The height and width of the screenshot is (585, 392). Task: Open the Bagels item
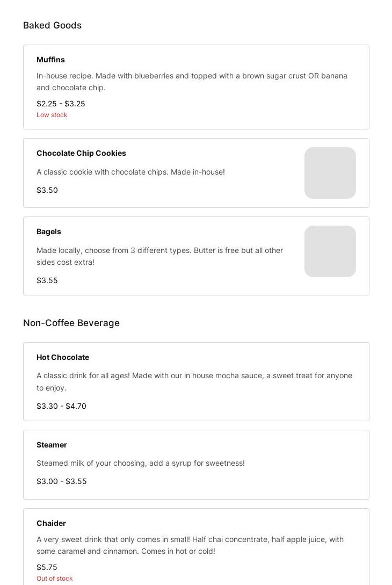49,232
